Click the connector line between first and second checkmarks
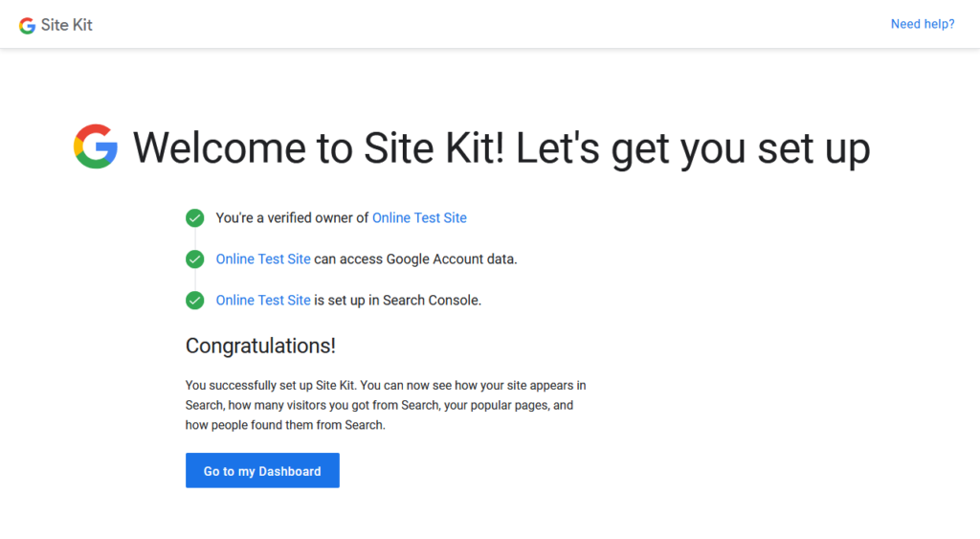Screen dimensions: 980x539 pos(195,238)
